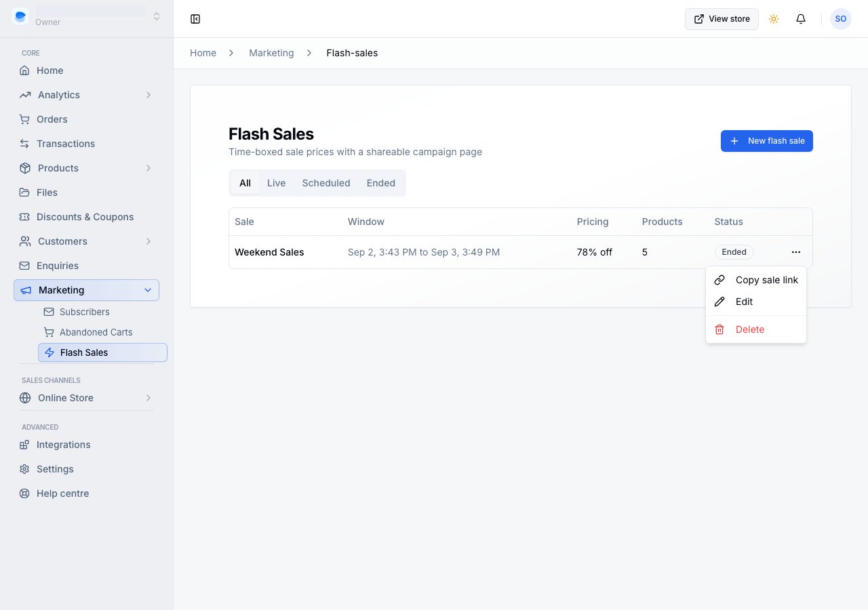Open Transactions in the sidebar

click(87, 144)
